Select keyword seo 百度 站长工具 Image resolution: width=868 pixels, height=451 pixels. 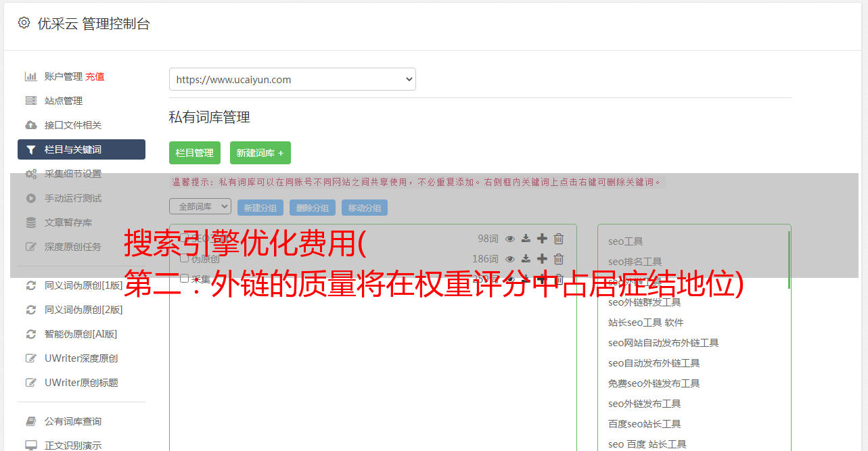coord(647,444)
